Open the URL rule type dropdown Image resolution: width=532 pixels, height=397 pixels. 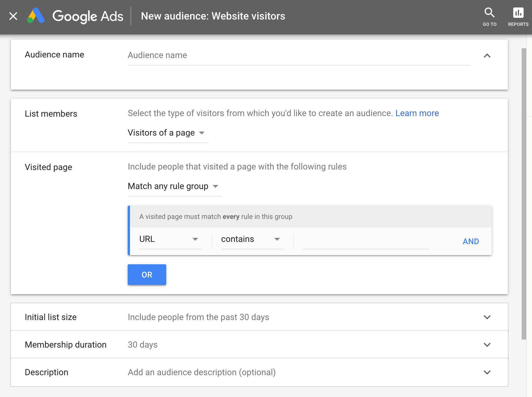click(171, 239)
